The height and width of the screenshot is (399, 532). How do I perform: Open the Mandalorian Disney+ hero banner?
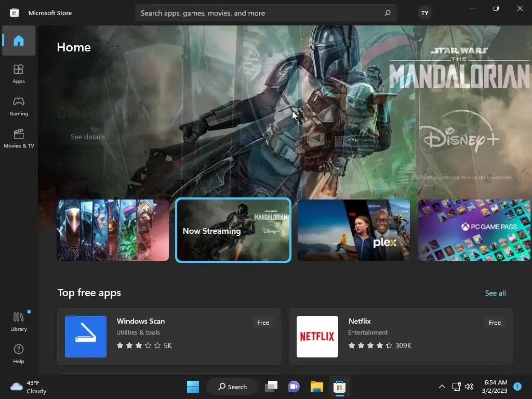coord(285,112)
